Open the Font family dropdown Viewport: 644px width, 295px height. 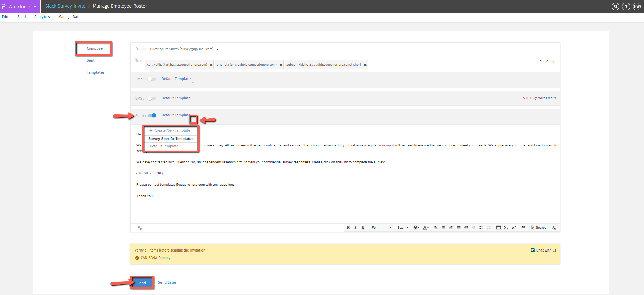click(381, 228)
